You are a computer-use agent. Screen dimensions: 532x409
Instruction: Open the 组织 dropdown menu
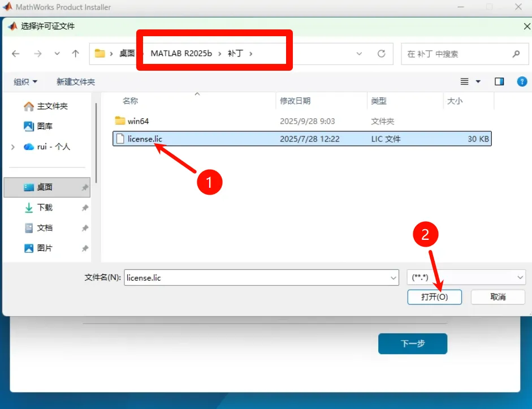pyautogui.click(x=25, y=82)
